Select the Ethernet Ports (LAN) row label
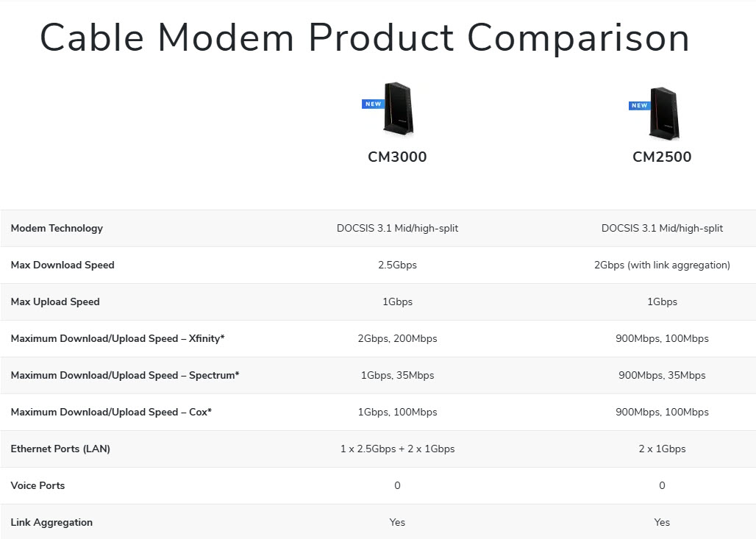 pos(60,449)
